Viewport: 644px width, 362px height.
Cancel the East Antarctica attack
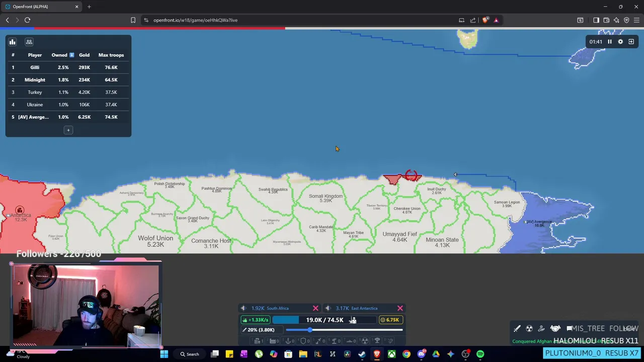[400, 308]
